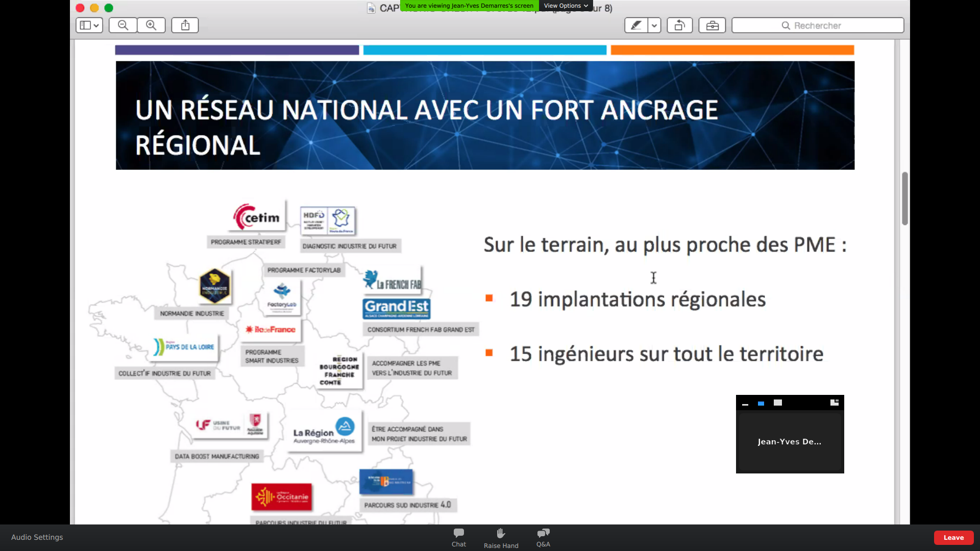980x551 pixels.
Task: Click the screen sharing notification banner
Action: click(469, 6)
